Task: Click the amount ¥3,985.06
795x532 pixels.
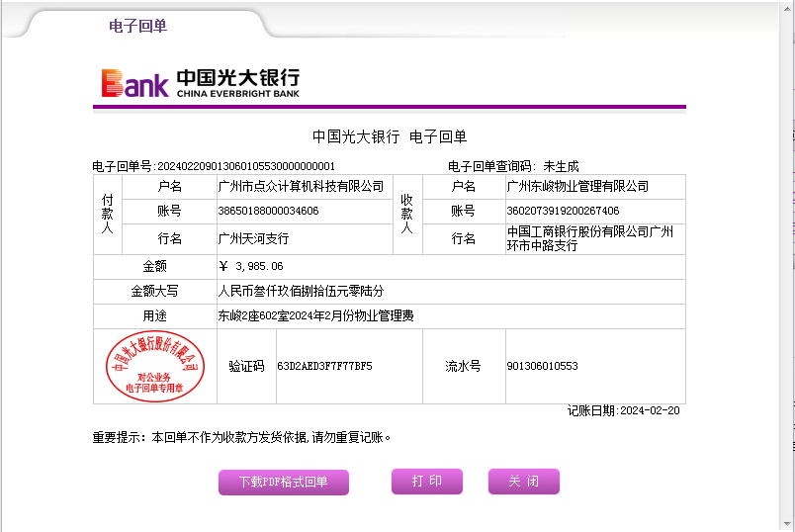Action: coord(251,267)
